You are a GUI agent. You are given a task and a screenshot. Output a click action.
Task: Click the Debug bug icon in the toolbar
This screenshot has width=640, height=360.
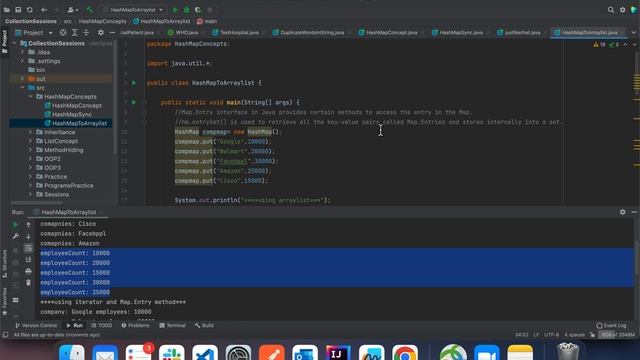[x=187, y=10]
